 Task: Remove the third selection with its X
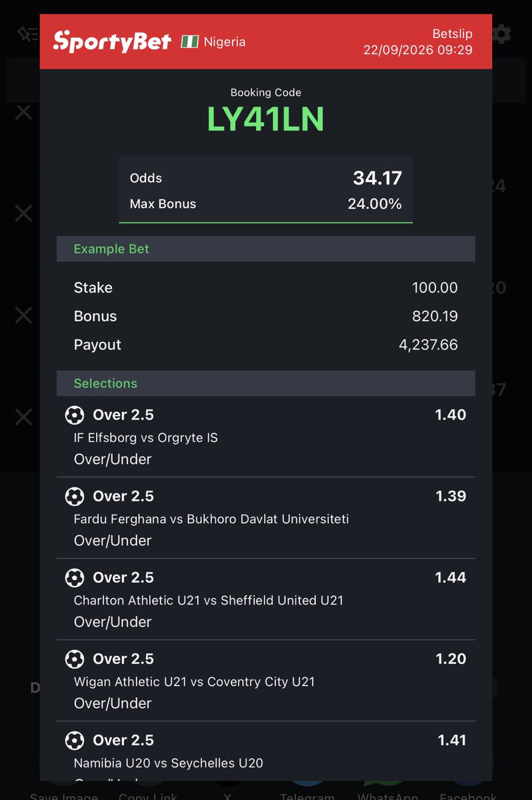[23, 315]
